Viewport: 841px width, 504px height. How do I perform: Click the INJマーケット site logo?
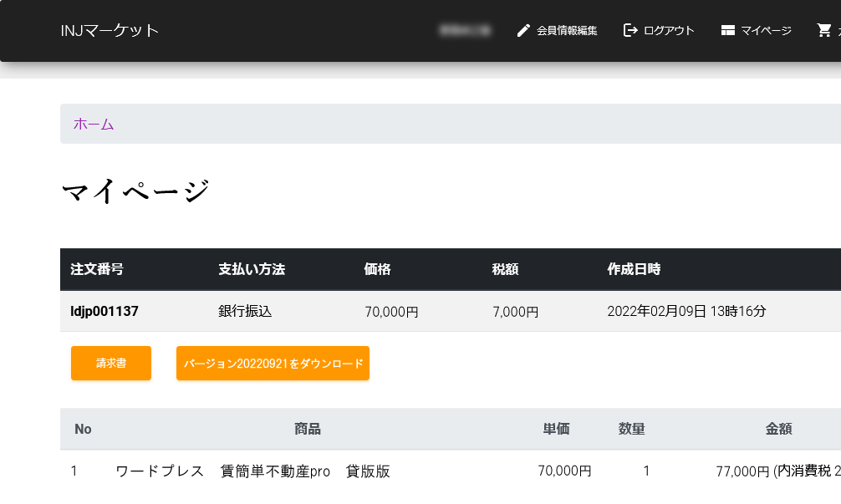110,31
